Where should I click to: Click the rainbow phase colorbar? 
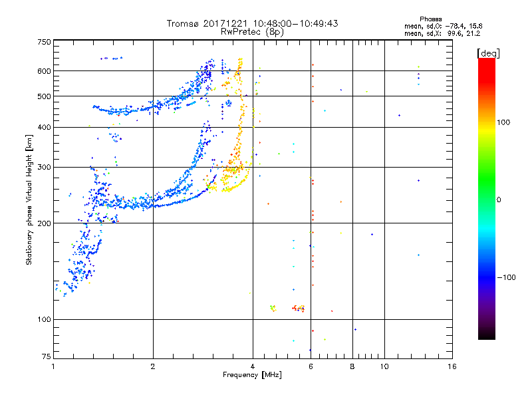[x=487, y=198]
